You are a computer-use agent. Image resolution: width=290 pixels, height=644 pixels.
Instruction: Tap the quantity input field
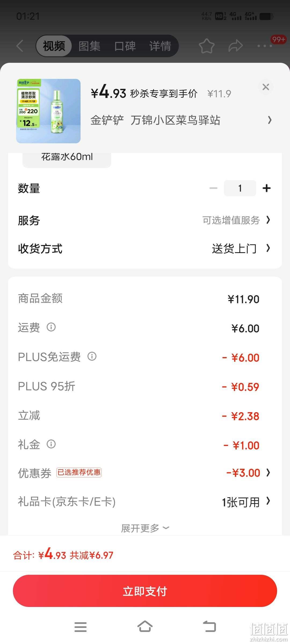240,188
